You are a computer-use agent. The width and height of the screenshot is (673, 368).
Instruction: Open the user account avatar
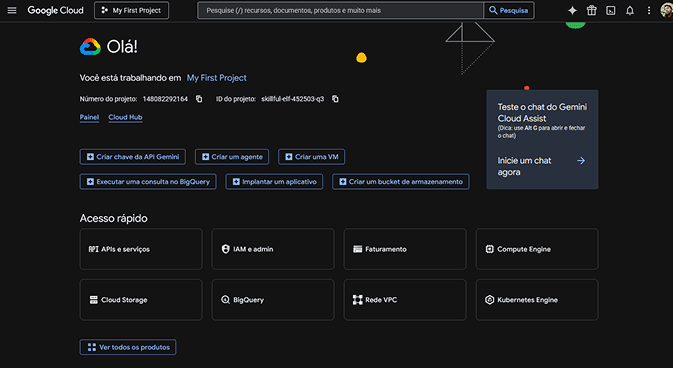coord(667,10)
